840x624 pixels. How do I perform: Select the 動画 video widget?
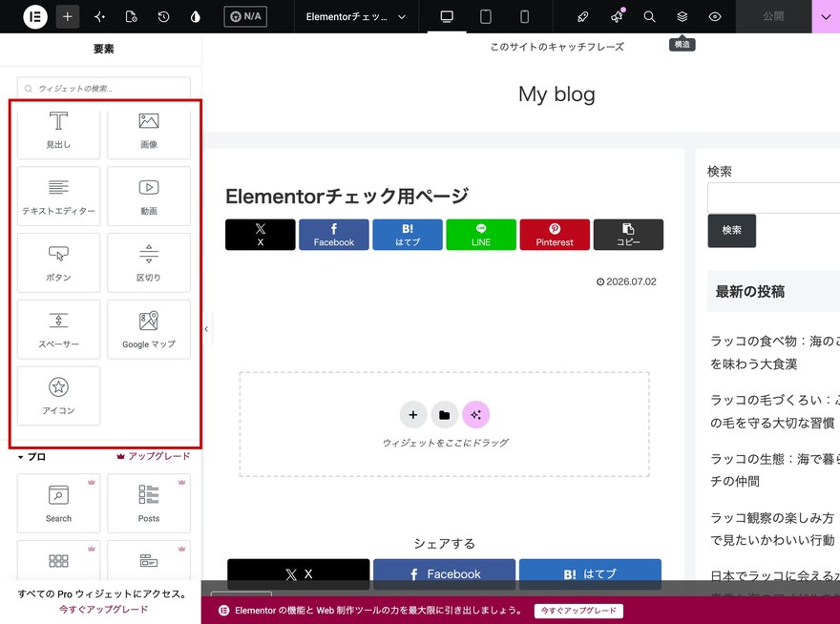tap(149, 196)
